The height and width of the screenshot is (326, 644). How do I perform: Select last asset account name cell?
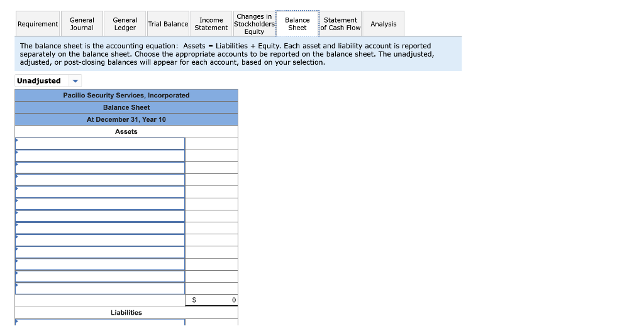(100, 288)
